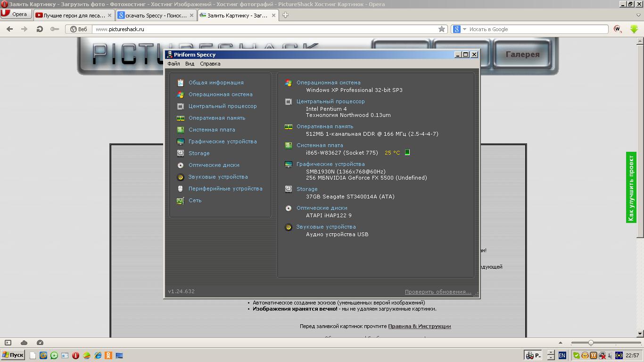Open Оперативная память in the Speccy sidebar
This screenshot has width=644, height=362.
pos(217,118)
